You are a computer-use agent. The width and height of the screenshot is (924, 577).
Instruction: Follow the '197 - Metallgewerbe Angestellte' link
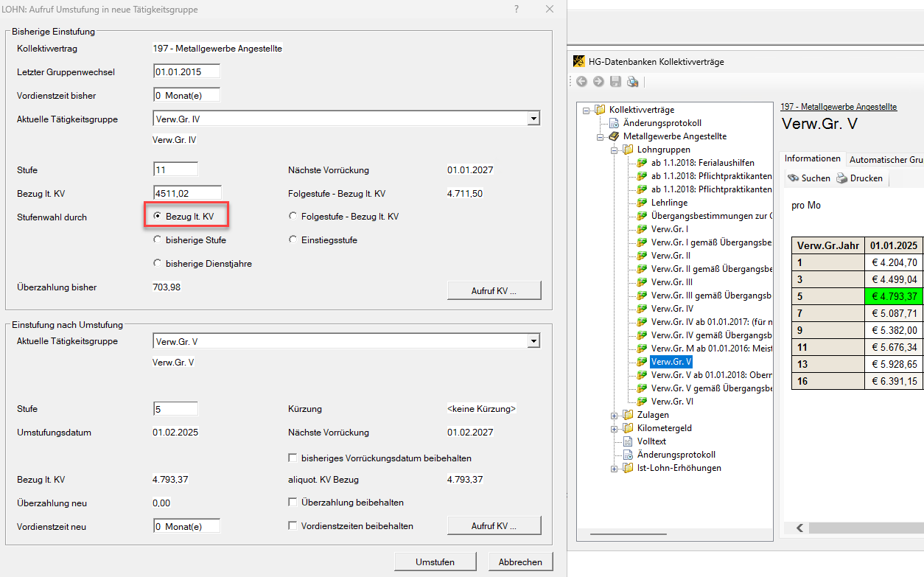tap(839, 107)
